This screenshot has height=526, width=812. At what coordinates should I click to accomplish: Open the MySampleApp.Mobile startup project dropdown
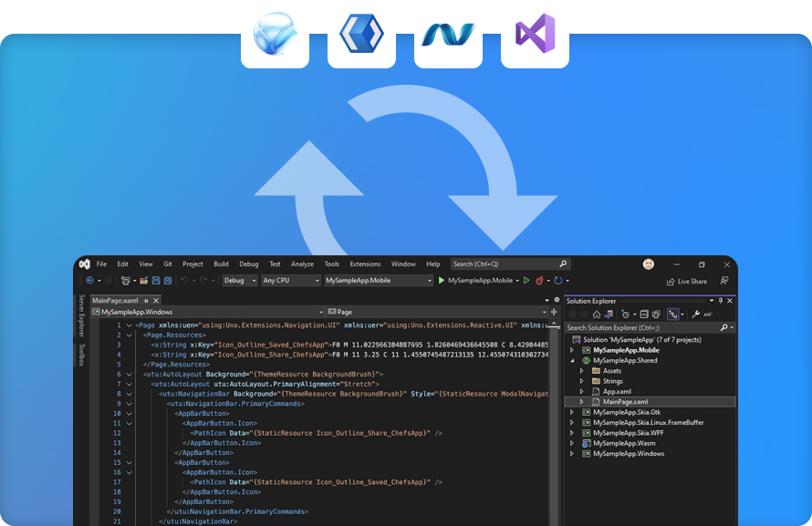click(379, 281)
